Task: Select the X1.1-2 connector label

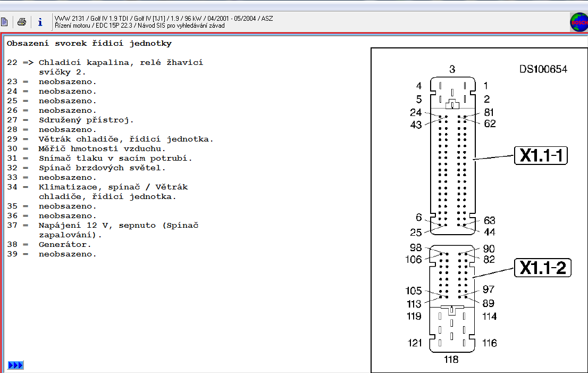Action: 542,268
